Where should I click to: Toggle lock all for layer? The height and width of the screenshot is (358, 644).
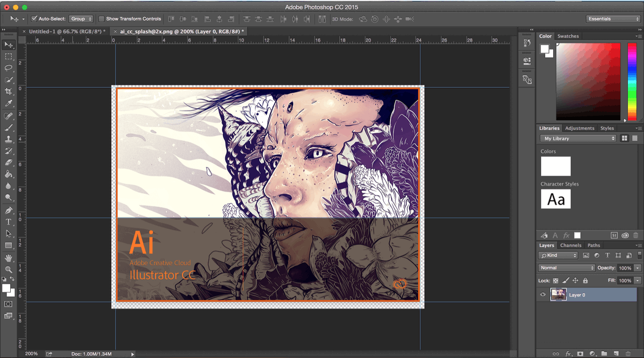(x=585, y=280)
